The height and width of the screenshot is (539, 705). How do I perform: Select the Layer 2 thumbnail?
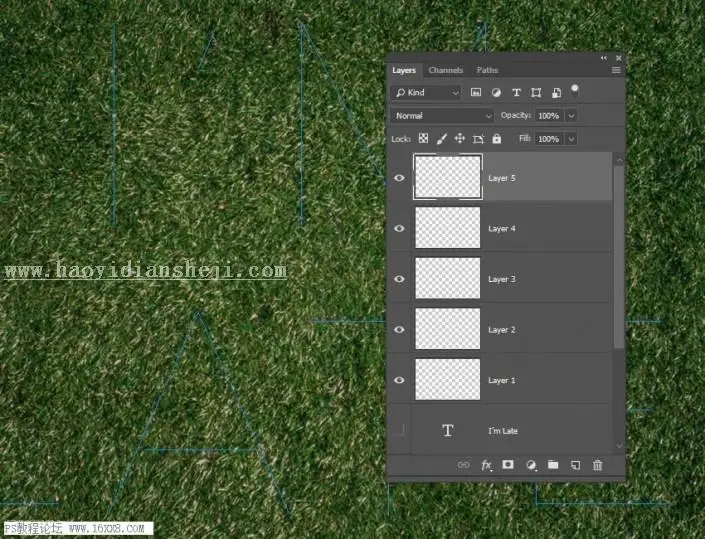tap(448, 329)
